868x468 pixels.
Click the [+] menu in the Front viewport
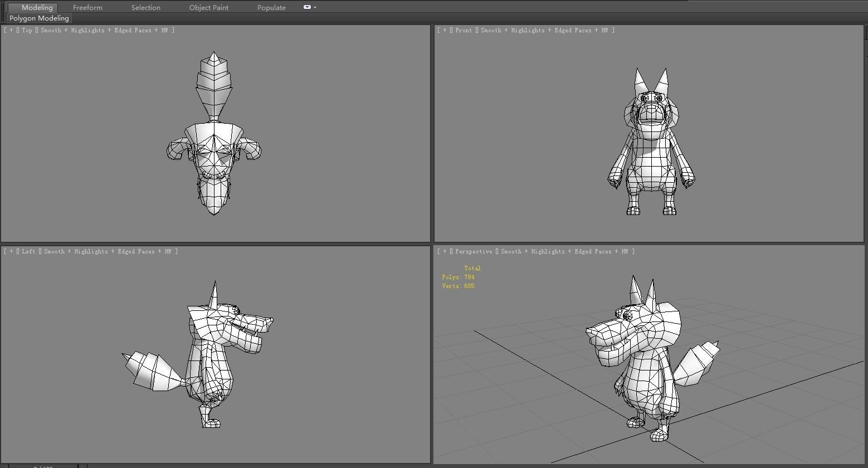pyautogui.click(x=445, y=30)
